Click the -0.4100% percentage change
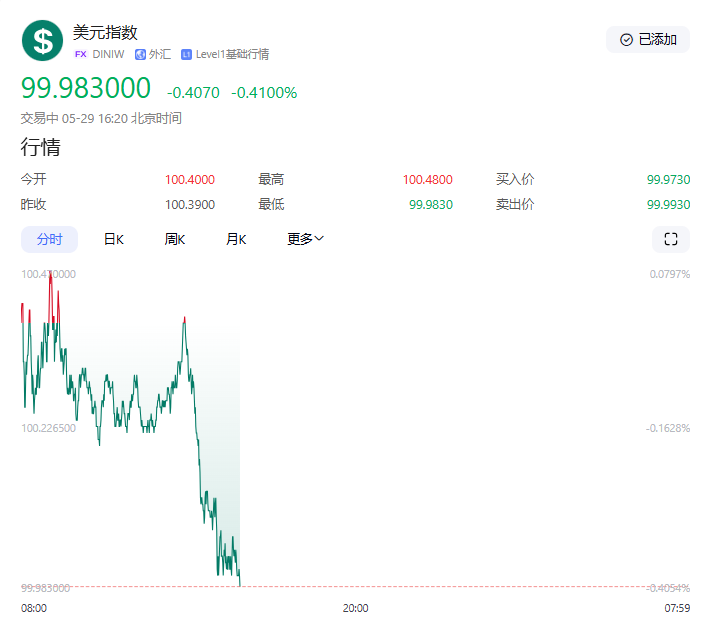This screenshot has height=625, width=703. [x=264, y=93]
